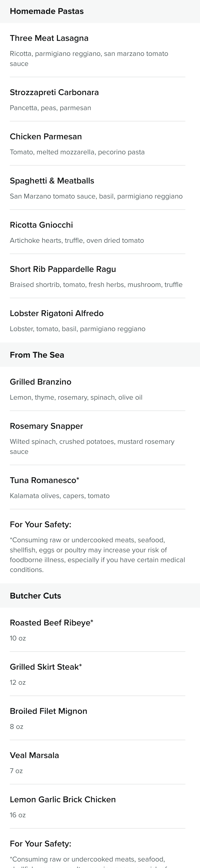Click the first For Your Safety notice
Image resolution: width=200 pixels, height=868 pixels.
(x=97, y=546)
